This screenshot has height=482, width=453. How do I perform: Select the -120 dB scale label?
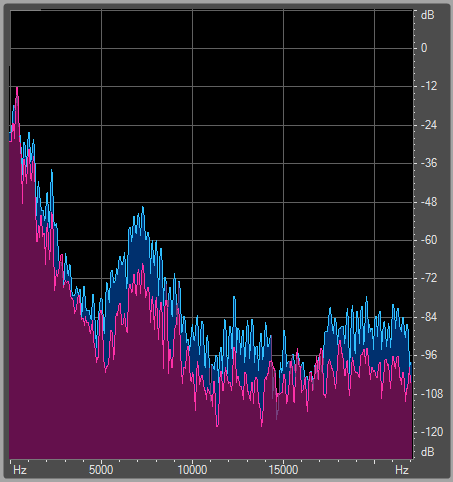[432, 432]
